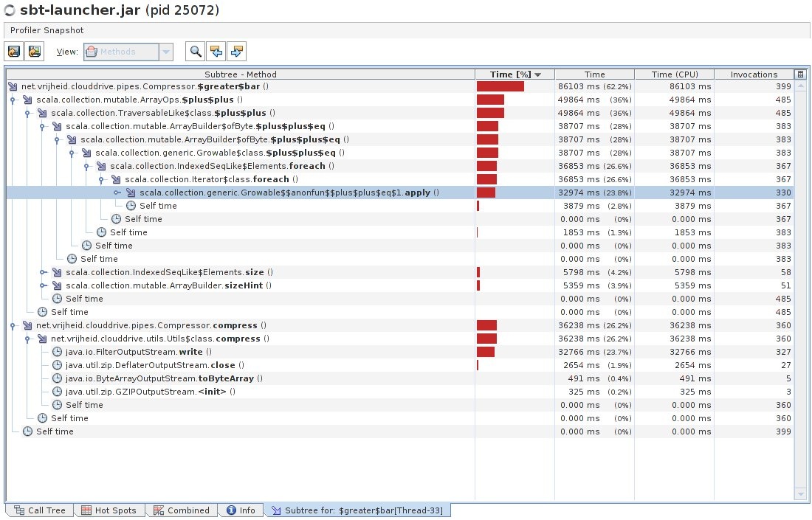This screenshot has width=812, height=520.
Task: Sort by the Invocations column header
Action: pos(754,74)
